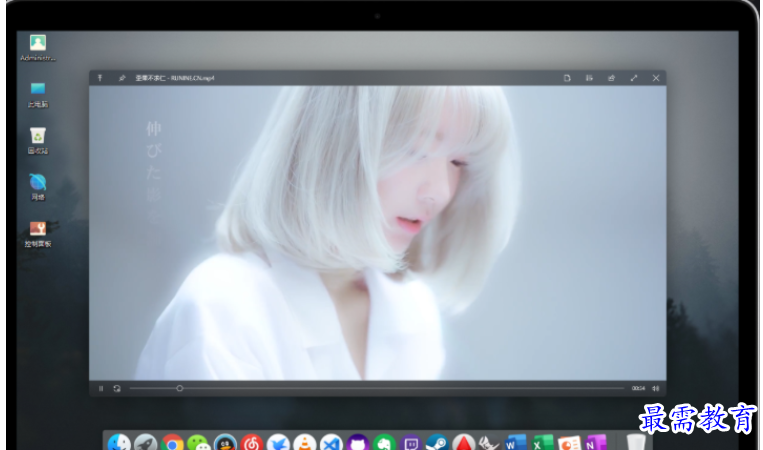Open GitHub Desktop purple icon in dock
The image size is (763, 450).
click(358, 443)
